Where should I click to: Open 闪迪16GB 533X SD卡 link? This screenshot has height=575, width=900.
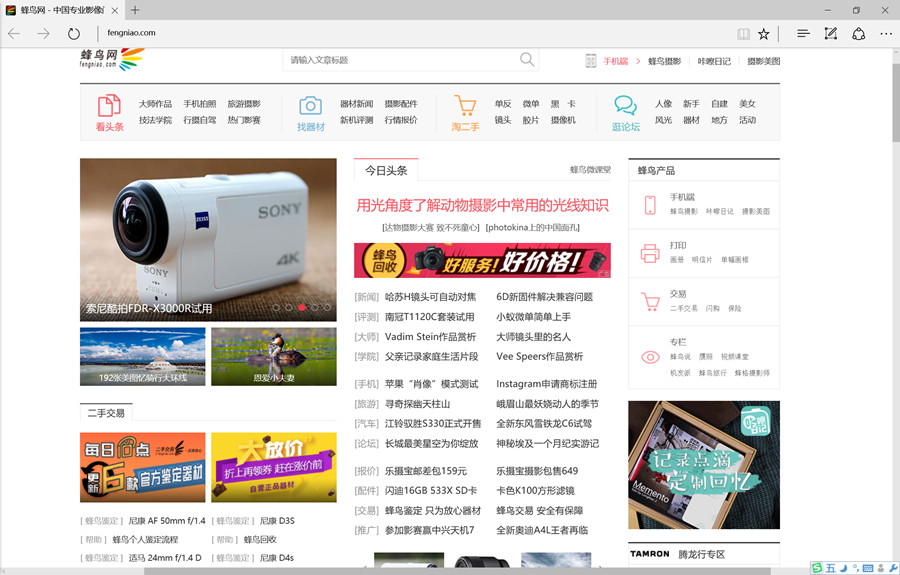(431, 491)
